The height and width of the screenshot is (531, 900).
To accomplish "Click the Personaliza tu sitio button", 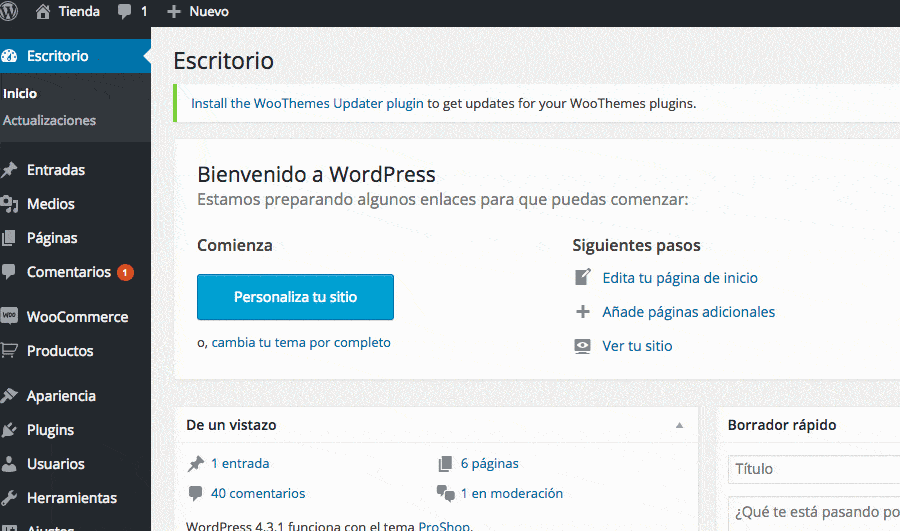I will pyautogui.click(x=295, y=297).
